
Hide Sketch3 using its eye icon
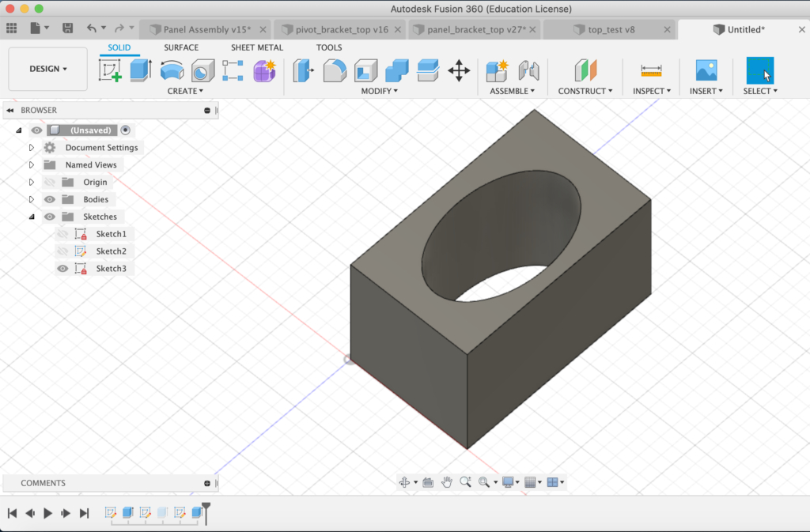63,269
